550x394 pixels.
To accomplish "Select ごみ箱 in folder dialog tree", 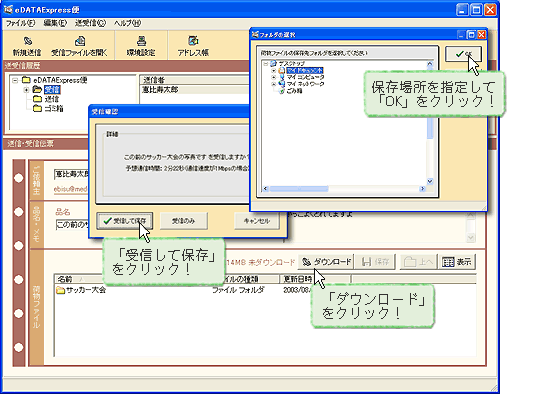I will coord(295,91).
